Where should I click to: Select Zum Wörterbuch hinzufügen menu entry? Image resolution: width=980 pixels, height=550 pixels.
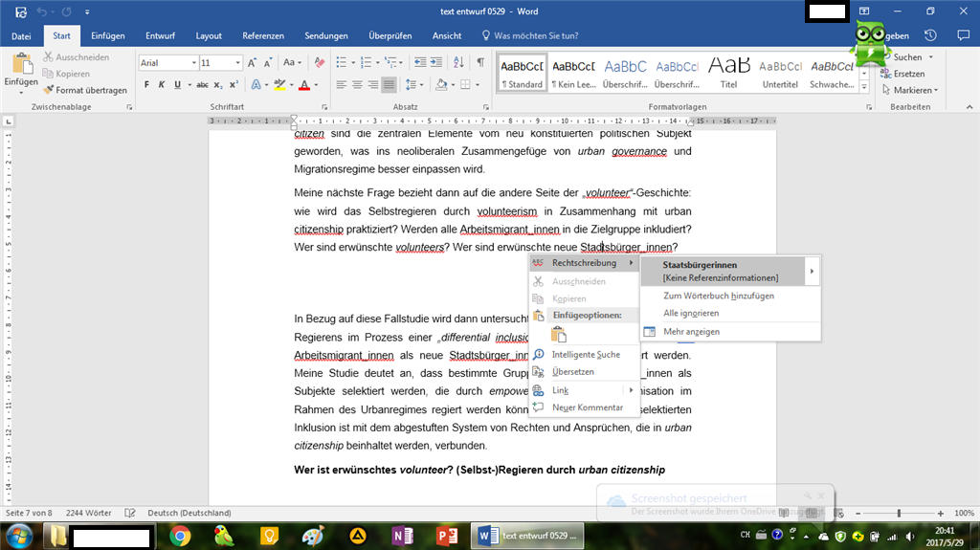coord(718,296)
